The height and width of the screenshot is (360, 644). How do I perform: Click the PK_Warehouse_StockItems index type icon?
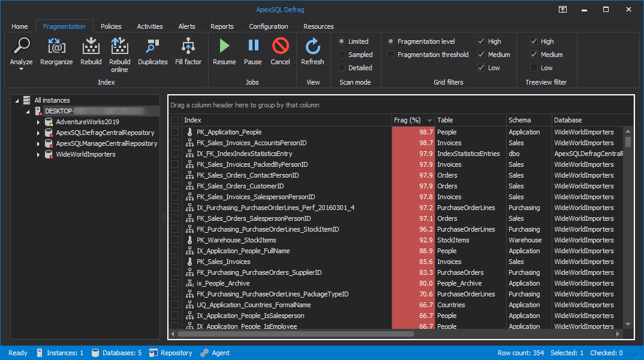(189, 240)
